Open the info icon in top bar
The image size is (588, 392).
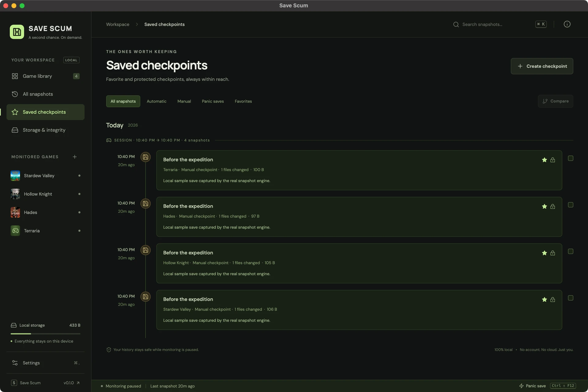pyautogui.click(x=567, y=24)
